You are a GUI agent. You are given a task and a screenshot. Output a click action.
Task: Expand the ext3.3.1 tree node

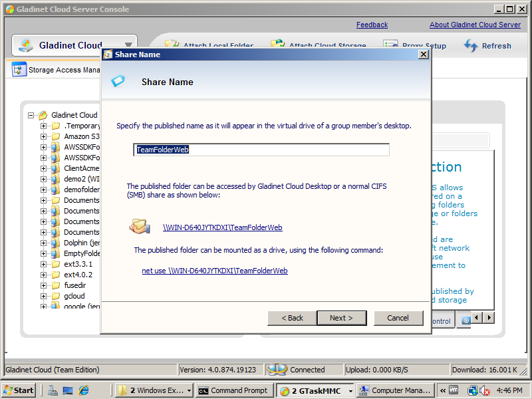point(43,264)
